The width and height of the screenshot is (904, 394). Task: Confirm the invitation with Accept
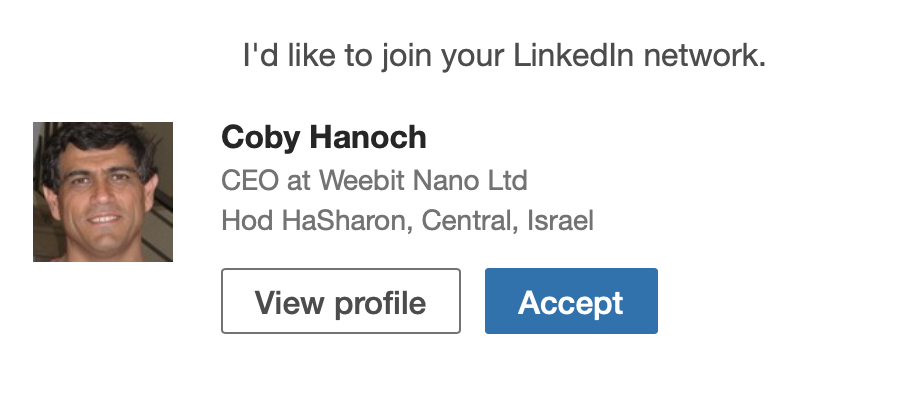point(571,301)
